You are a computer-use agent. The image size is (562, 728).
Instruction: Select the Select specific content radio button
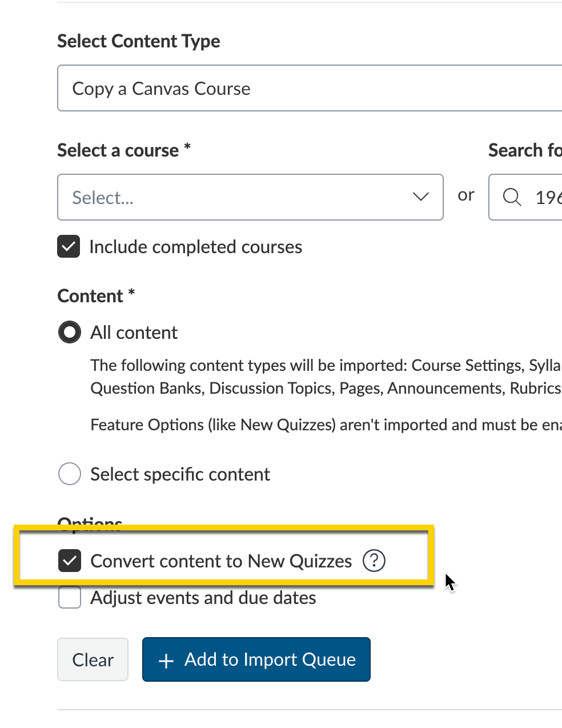click(x=69, y=474)
